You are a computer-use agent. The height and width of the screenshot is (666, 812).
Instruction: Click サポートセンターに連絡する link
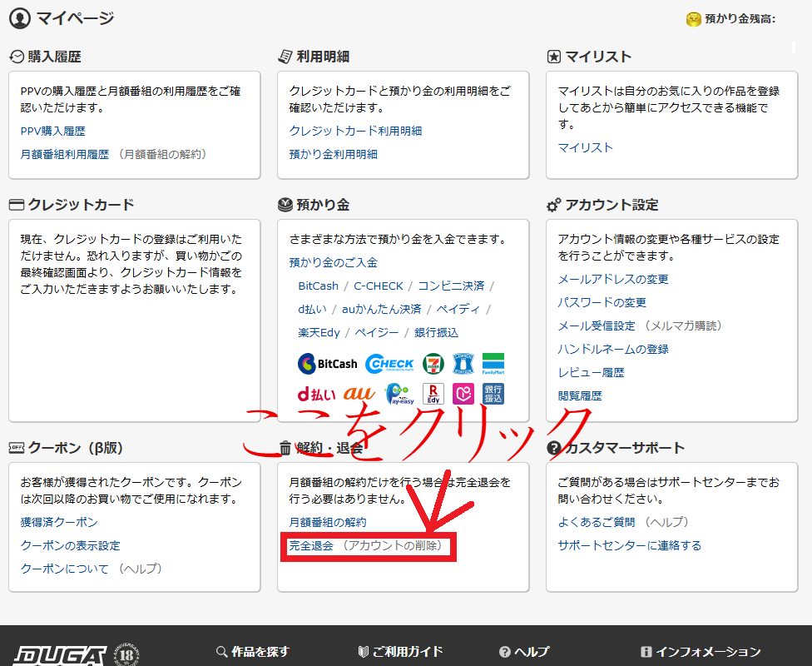pyautogui.click(x=629, y=545)
